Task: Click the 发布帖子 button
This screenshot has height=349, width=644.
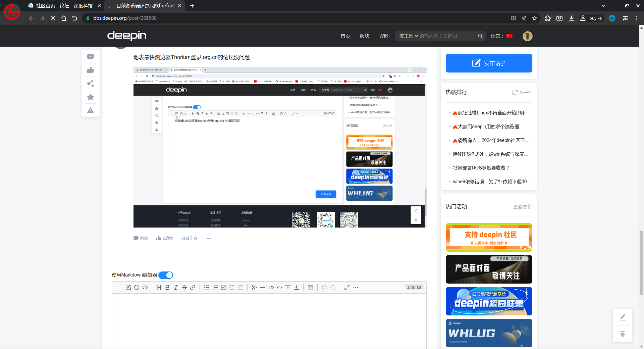Action: (x=489, y=63)
